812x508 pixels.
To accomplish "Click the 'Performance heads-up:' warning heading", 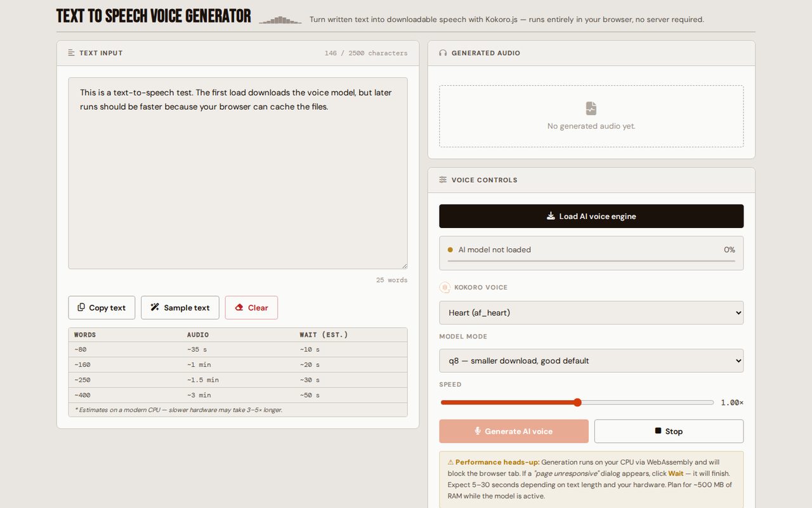I will (497, 462).
